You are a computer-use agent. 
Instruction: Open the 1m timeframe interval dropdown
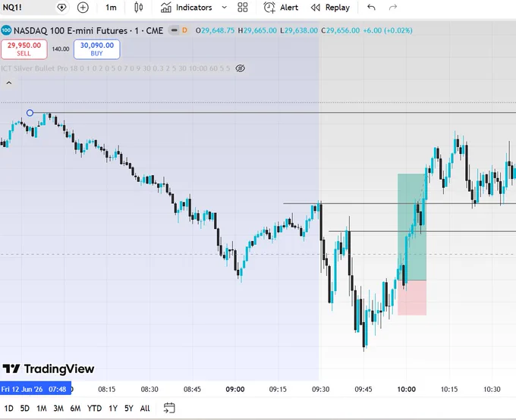111,8
